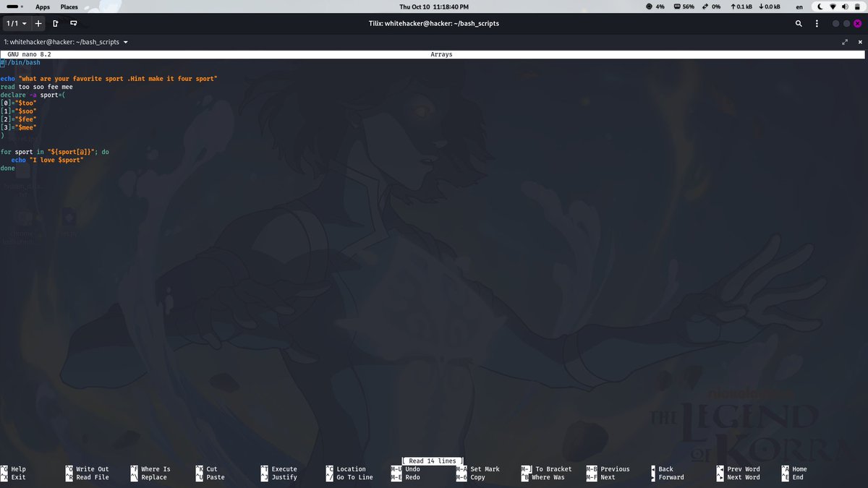The height and width of the screenshot is (488, 868).
Task: Click the '#!/bin/bash' shebang line
Action: point(20,62)
